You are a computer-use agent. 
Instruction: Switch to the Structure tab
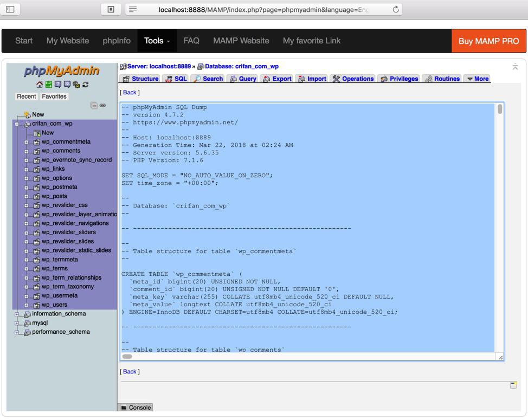pyautogui.click(x=140, y=79)
